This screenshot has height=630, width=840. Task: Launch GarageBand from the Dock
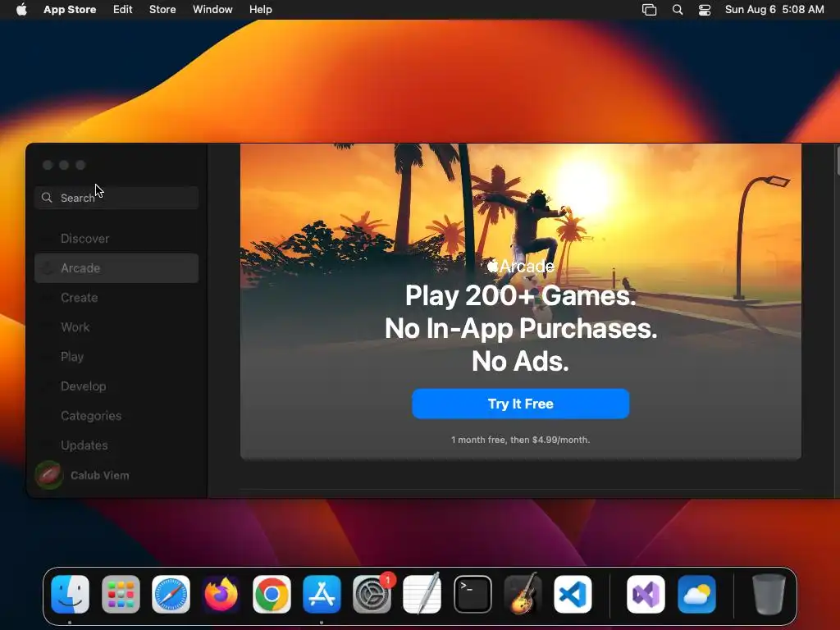tap(523, 594)
